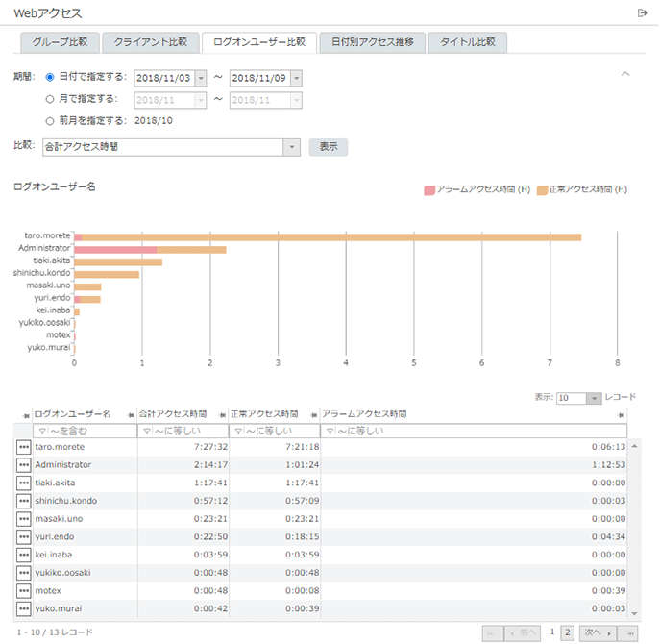Image resolution: width=660 pixels, height=644 pixels.
Task: Go to the last page of records
Action: pyautogui.click(x=629, y=632)
